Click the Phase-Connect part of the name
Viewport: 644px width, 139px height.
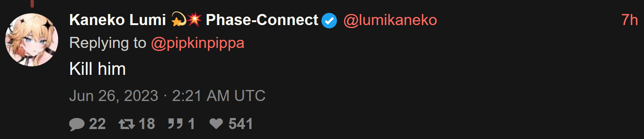click(x=262, y=20)
